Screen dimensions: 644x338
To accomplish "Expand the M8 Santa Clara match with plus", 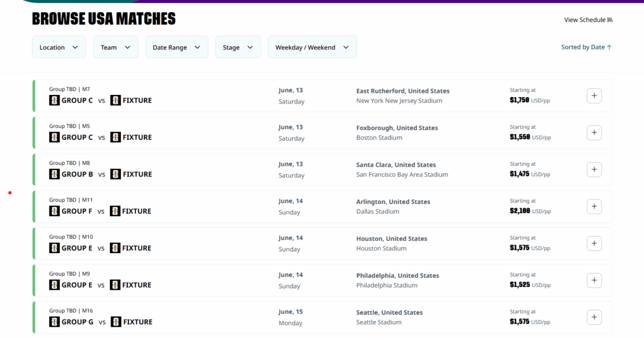I will click(x=594, y=170).
